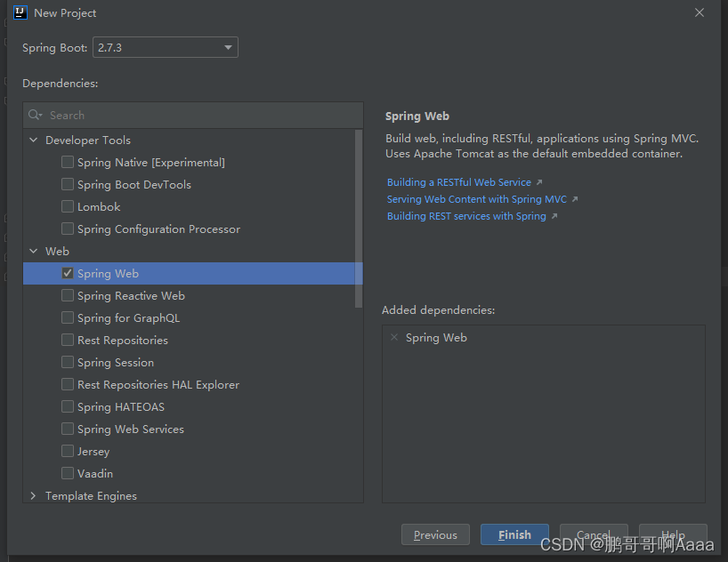Tick the Lombok checkbox
This screenshot has height=562, width=728.
pos(68,206)
